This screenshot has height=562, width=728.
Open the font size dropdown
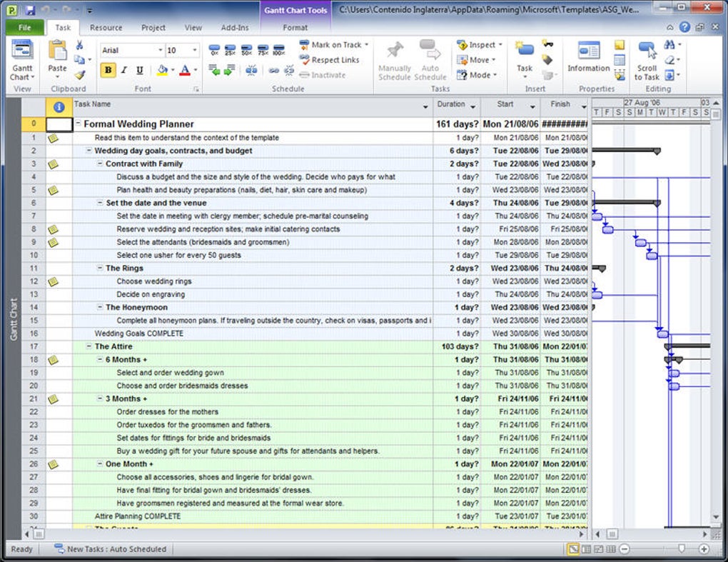[x=195, y=51]
